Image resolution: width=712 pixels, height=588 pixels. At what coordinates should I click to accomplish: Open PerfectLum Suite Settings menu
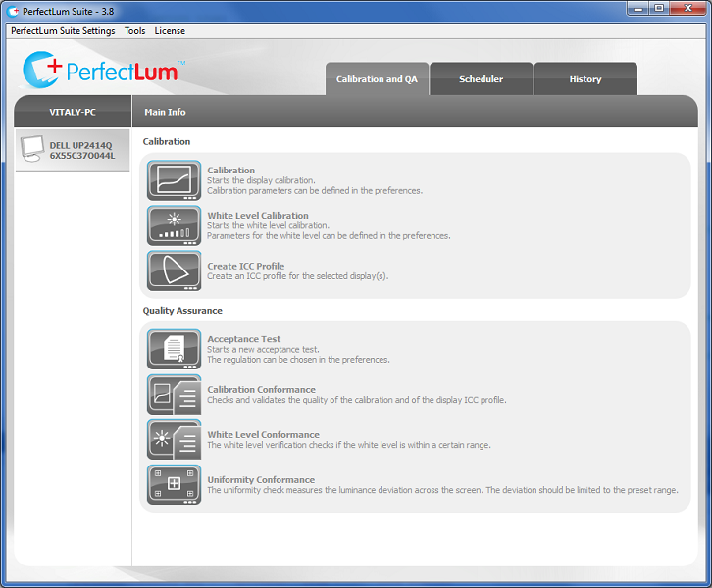coord(63,30)
